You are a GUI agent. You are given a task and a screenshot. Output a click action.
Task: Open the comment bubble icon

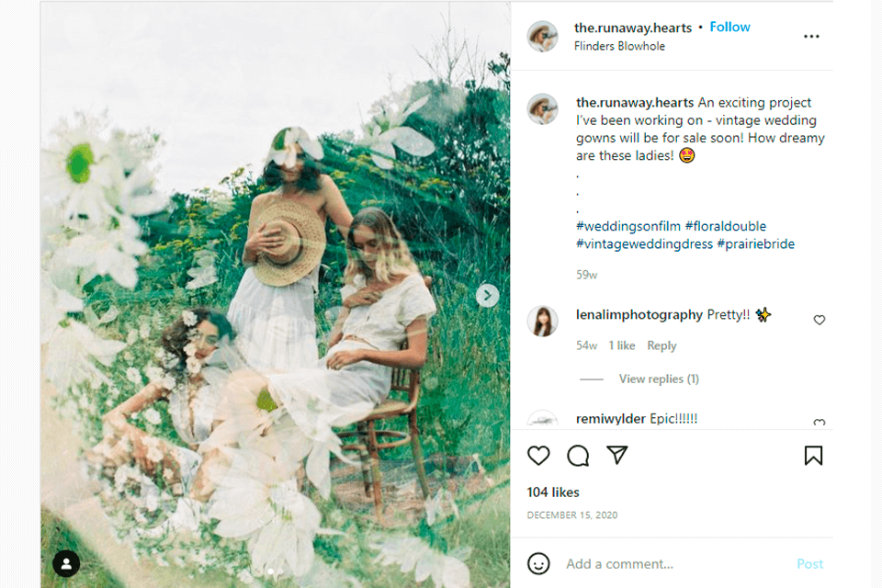[578, 456]
